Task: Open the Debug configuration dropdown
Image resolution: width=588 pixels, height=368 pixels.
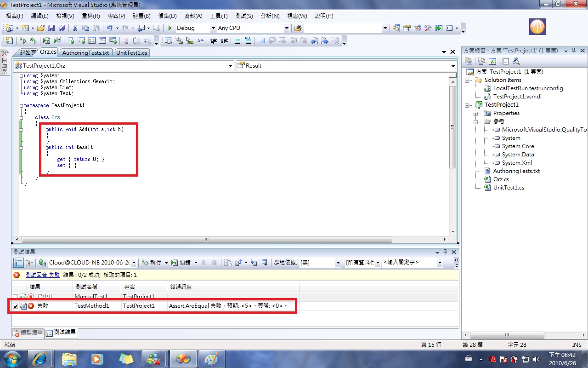Action: coord(213,28)
